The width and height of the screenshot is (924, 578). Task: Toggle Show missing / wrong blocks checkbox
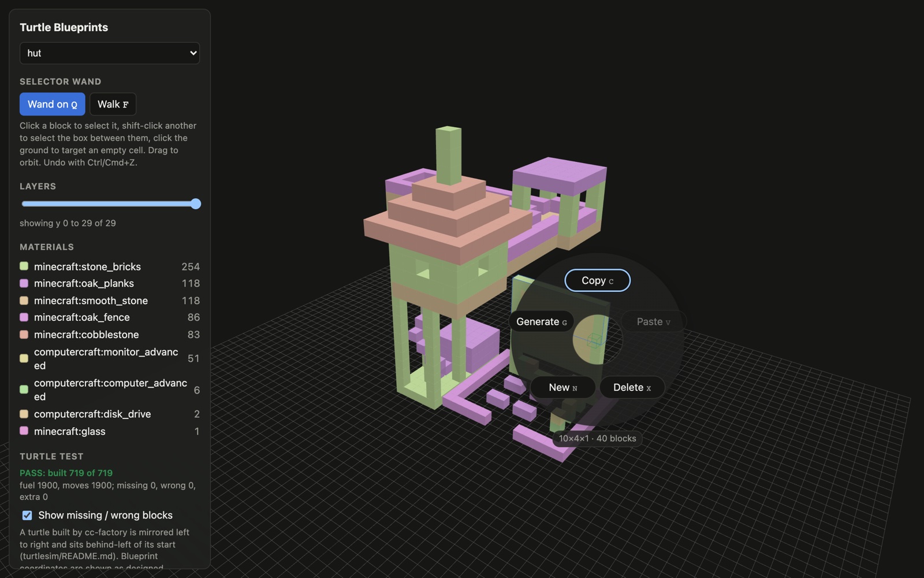[27, 515]
